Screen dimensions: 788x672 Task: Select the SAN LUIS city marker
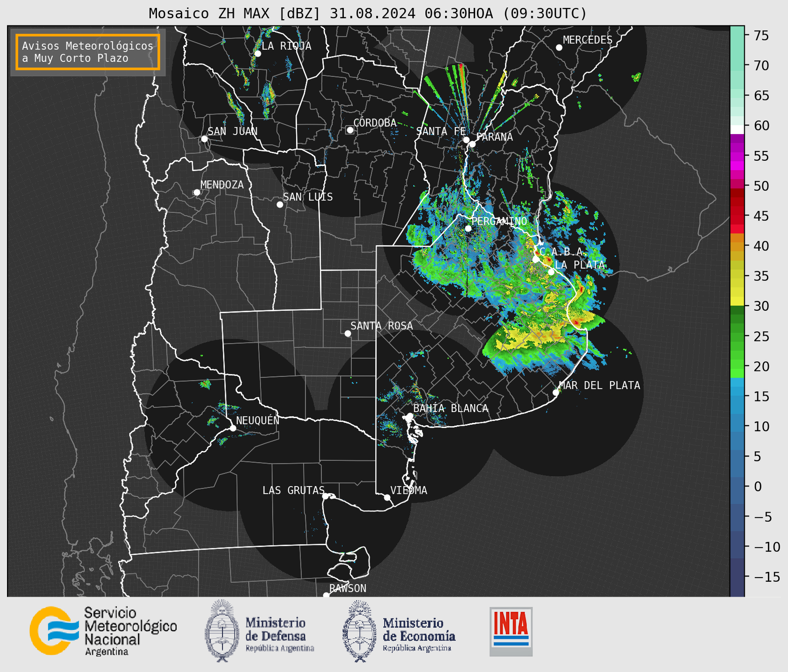[x=280, y=205]
